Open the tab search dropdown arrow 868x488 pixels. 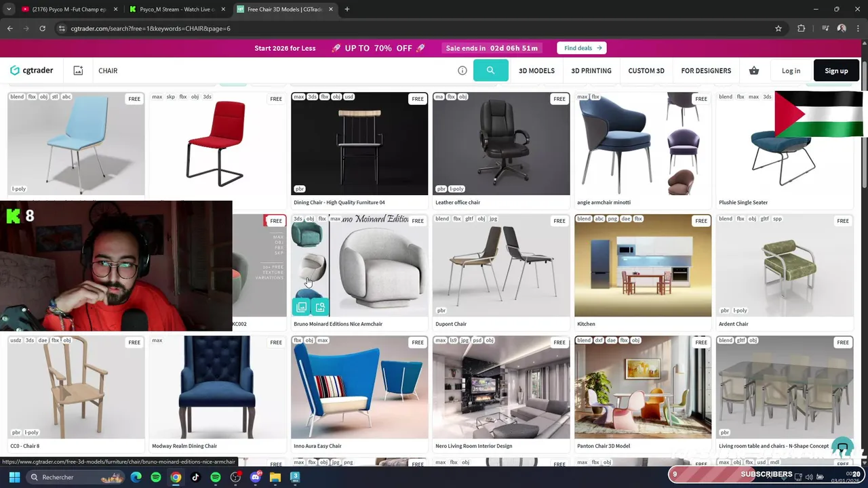pyautogui.click(x=9, y=9)
